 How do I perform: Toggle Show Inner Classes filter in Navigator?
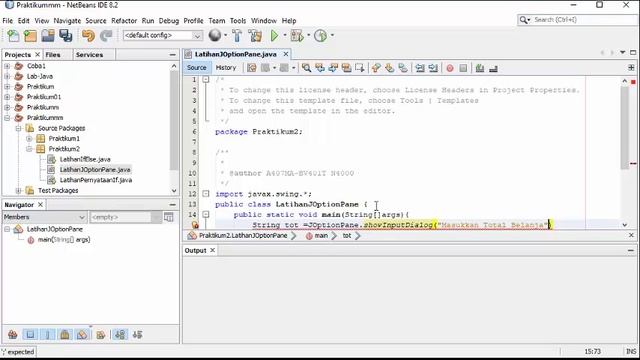(82, 335)
